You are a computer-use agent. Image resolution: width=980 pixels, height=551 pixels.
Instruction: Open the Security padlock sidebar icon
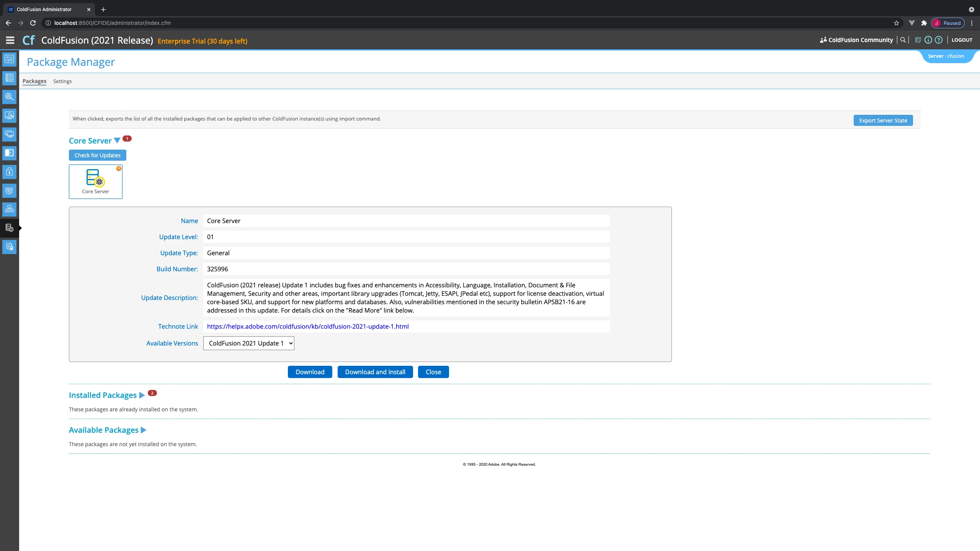tap(9, 171)
